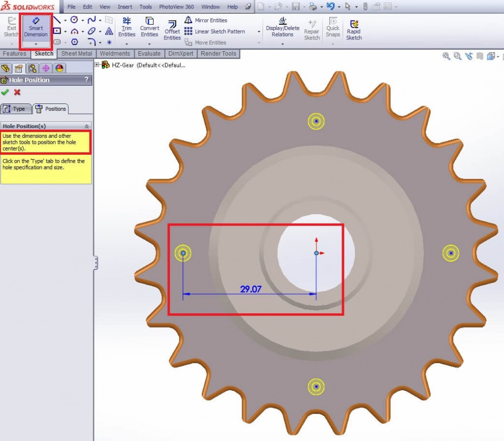This screenshot has width=504, height=441.
Task: Select the Smart Dimension tool
Action: 35,28
